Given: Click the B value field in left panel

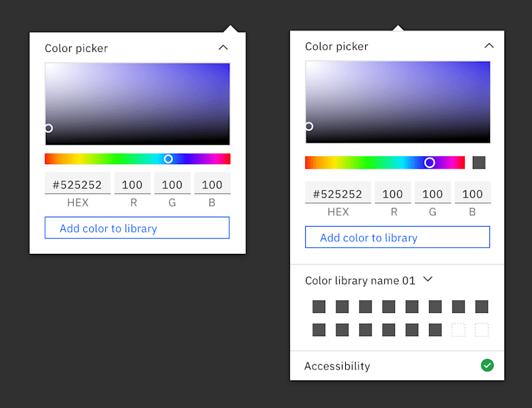Looking at the screenshot, I should tap(212, 183).
